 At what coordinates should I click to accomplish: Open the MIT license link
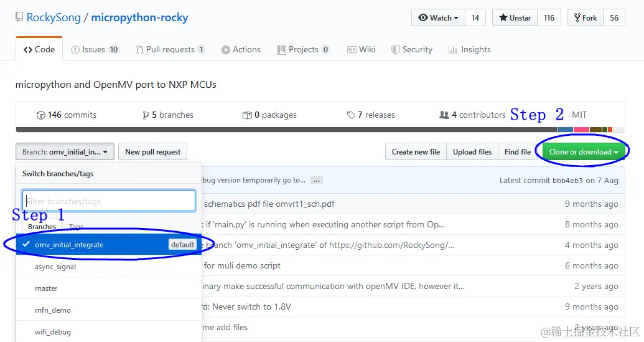tap(579, 115)
